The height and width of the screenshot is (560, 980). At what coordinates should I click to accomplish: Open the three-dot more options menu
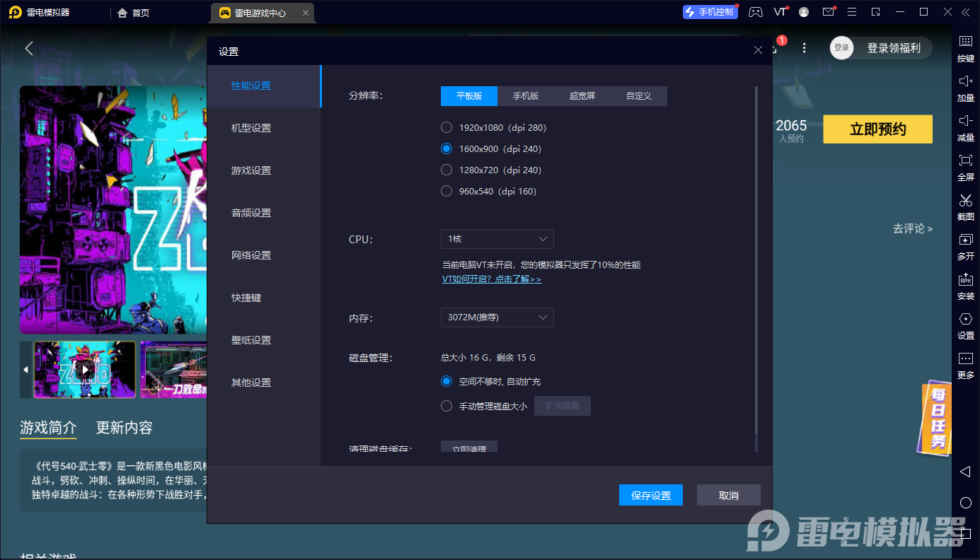point(804,48)
